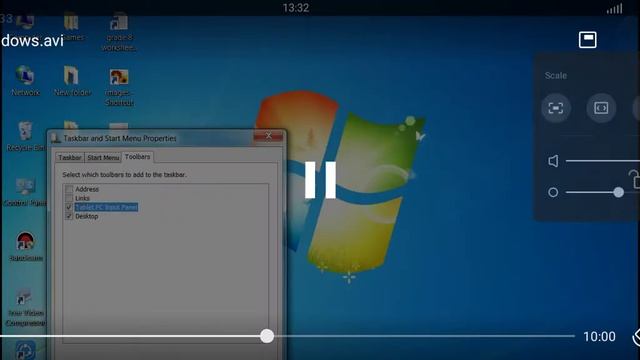Image resolution: width=640 pixels, height=360 pixels.
Task: Select the New folder desktop icon
Action: coord(72,81)
